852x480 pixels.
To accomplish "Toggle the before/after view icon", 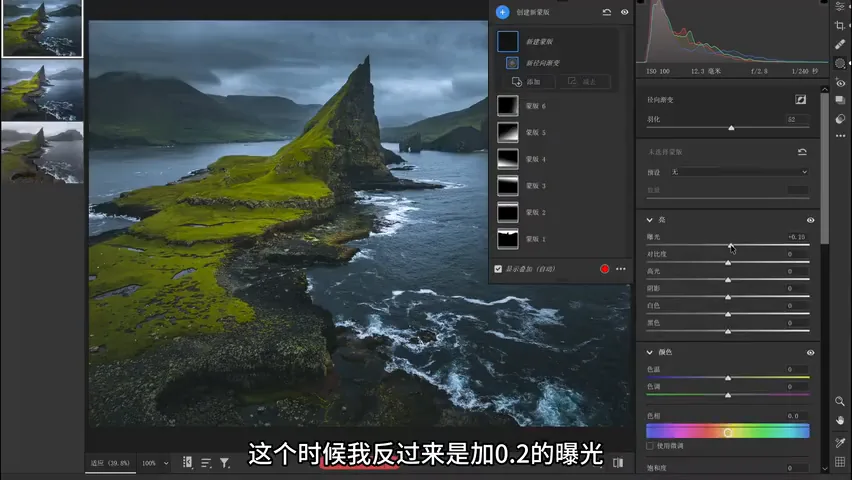I will click(618, 463).
